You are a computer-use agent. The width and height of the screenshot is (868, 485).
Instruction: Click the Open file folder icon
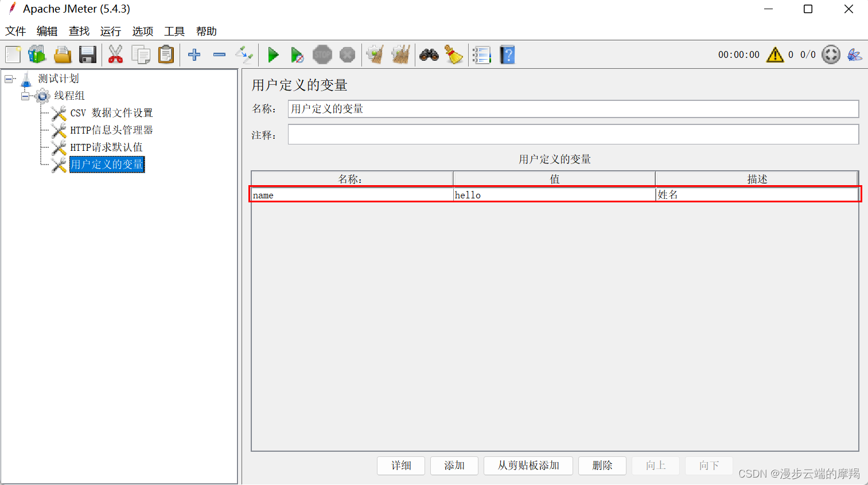(63, 55)
